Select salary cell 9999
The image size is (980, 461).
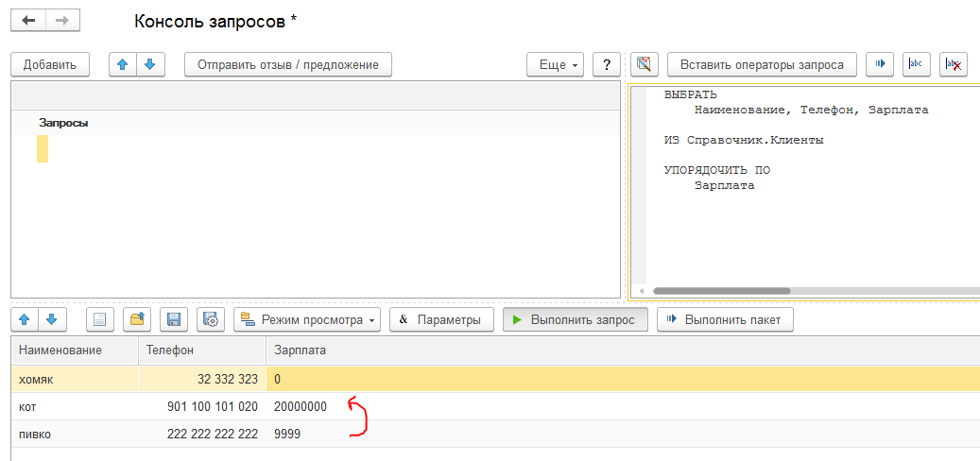623,435
